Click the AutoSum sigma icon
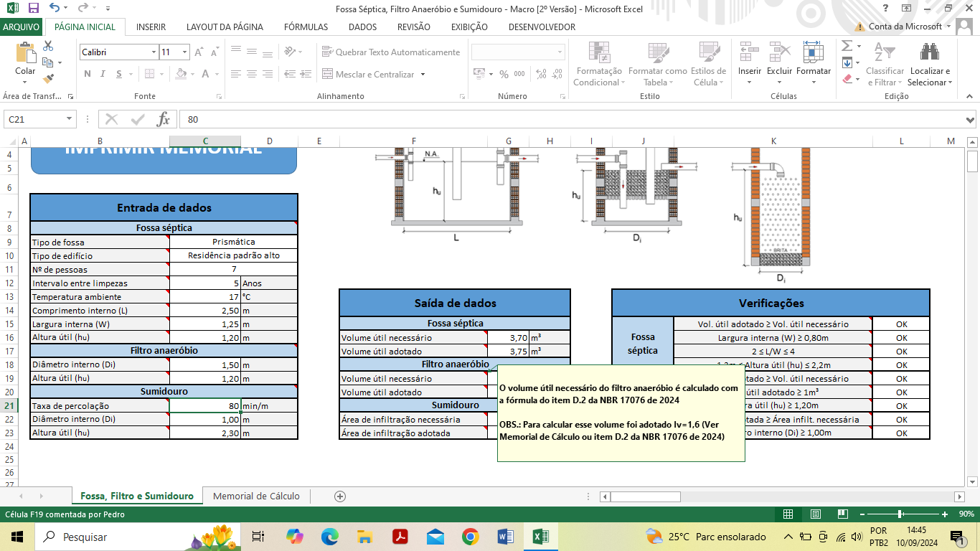Viewport: 980px width, 551px height. point(847,46)
